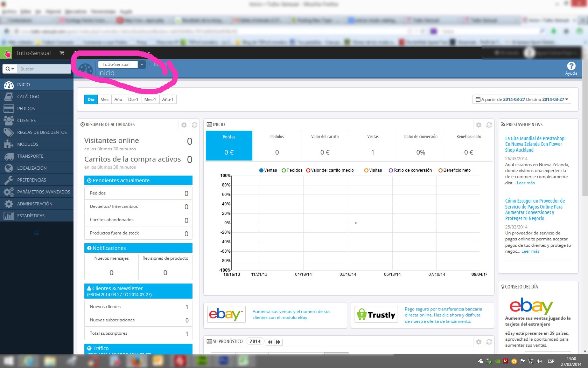Click the Trustly advert logo
Viewport: 588px width, 368px height.
(376, 314)
